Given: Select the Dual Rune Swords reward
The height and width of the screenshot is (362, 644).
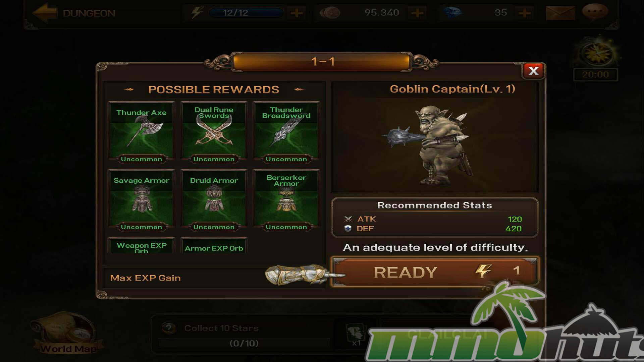Looking at the screenshot, I should 214,132.
